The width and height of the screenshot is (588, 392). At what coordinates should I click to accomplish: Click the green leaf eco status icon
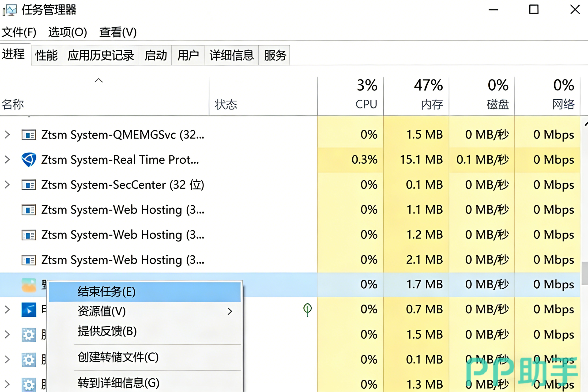(x=307, y=309)
